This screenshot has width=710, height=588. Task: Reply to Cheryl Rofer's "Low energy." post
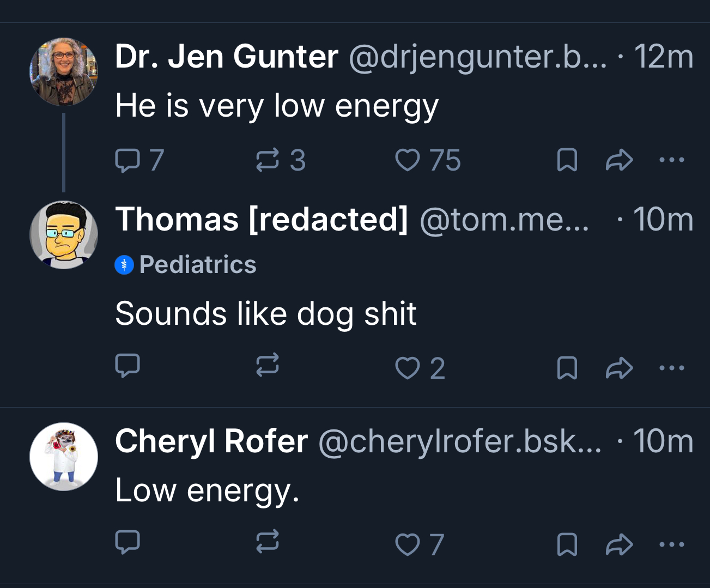coord(128,542)
